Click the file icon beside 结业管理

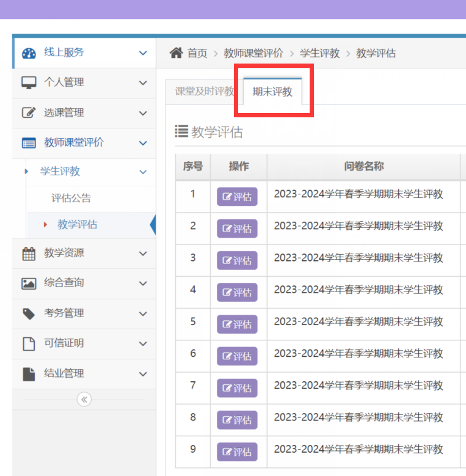(x=29, y=374)
